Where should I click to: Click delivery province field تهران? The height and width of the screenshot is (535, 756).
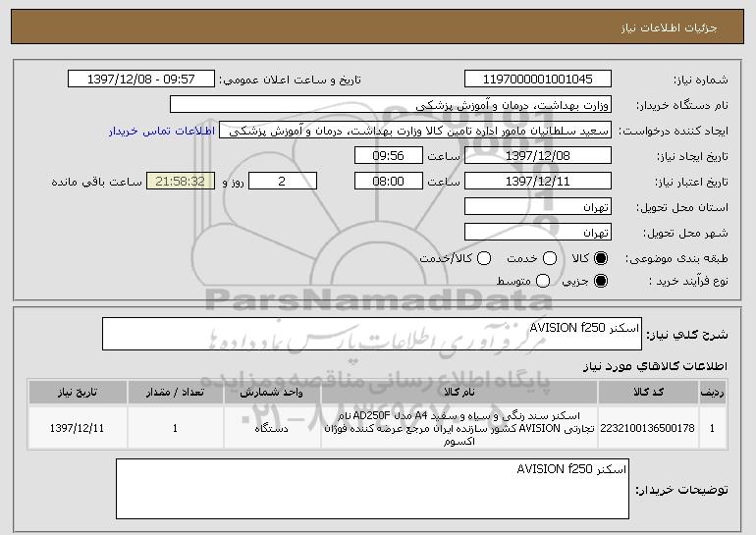pos(538,207)
